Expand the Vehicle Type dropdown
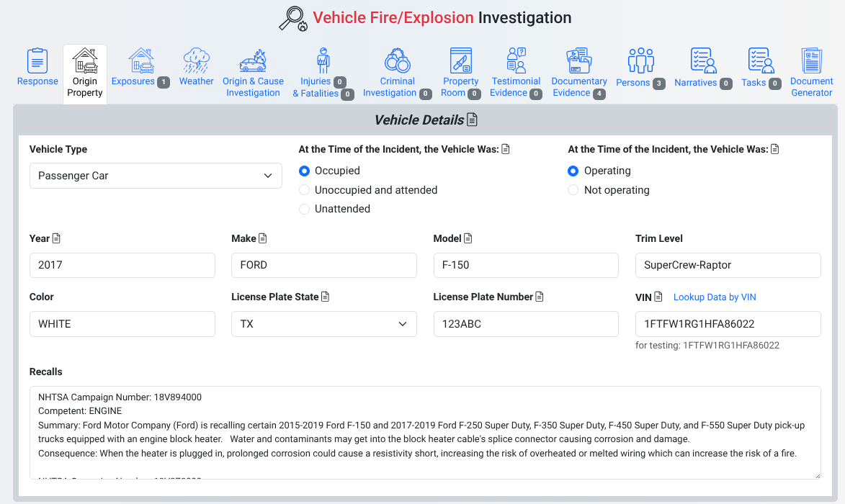 coord(156,176)
